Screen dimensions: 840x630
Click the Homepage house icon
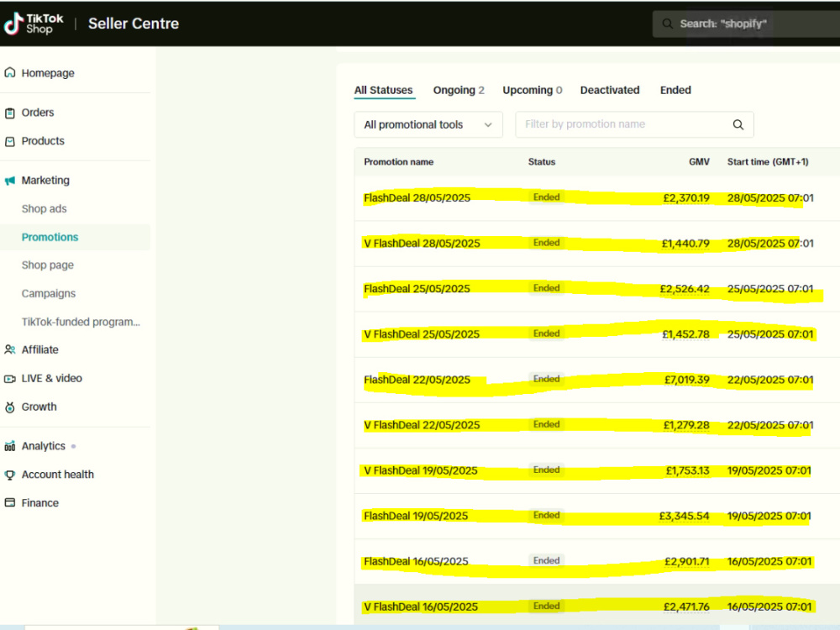tap(9, 72)
